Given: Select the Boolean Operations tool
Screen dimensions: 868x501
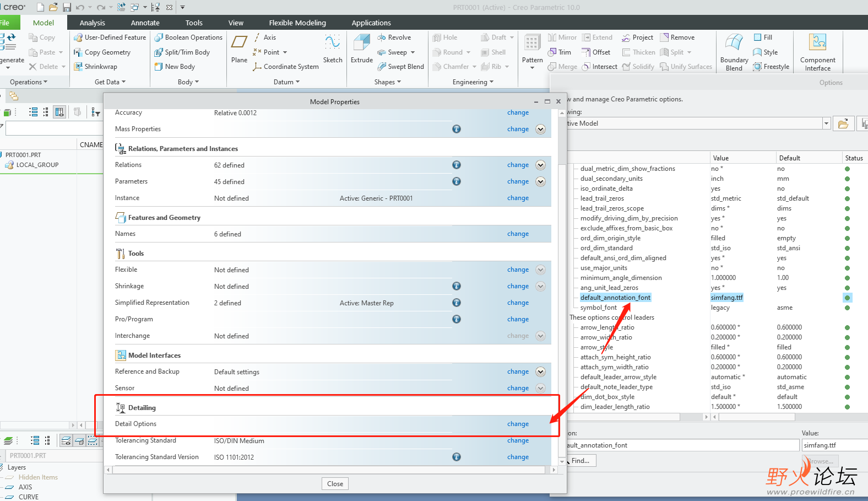Looking at the screenshot, I should click(x=188, y=37).
